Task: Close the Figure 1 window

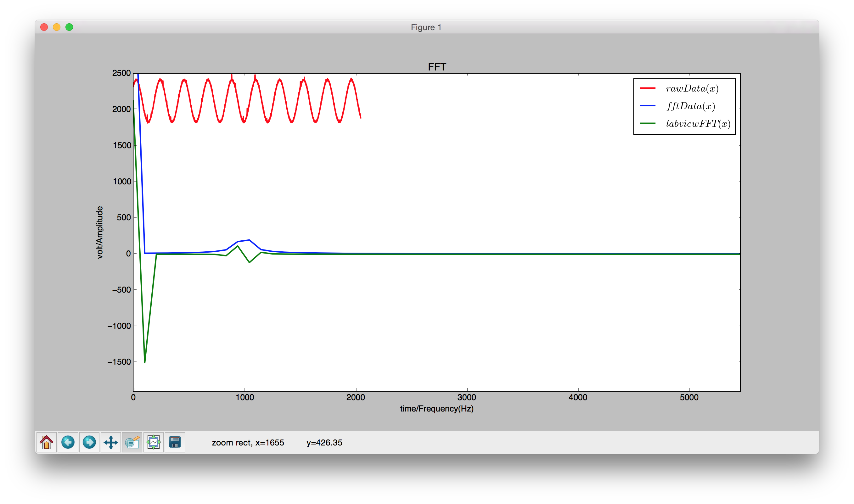Action: [44, 27]
